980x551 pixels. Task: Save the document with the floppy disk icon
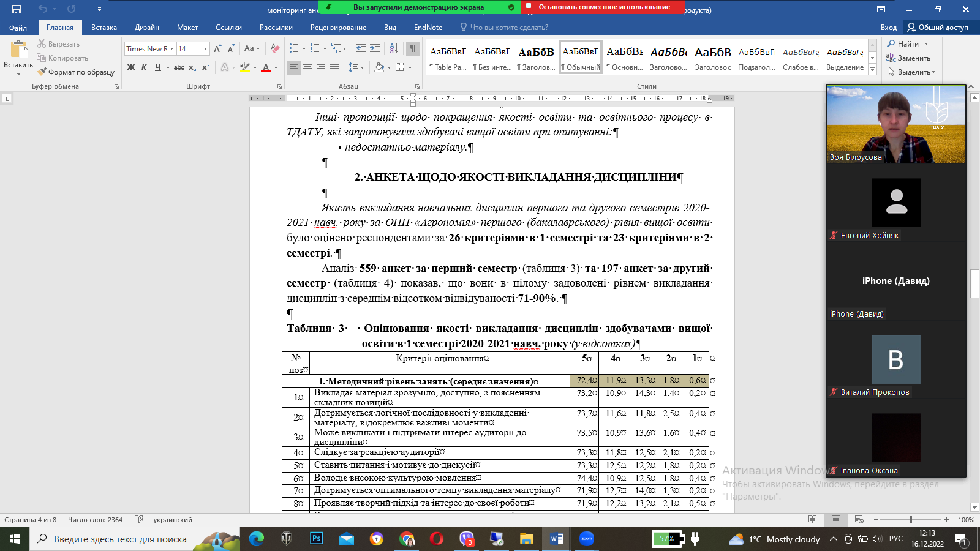click(x=17, y=9)
